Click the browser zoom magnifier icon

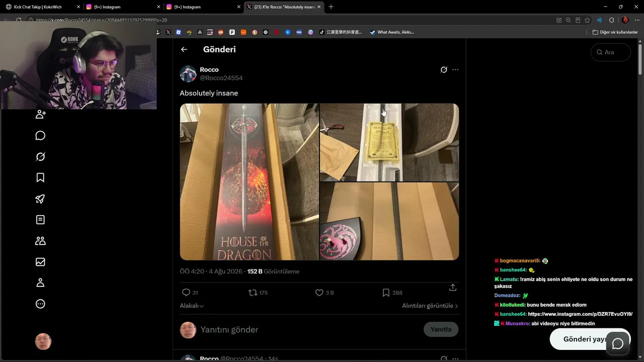click(x=569, y=20)
